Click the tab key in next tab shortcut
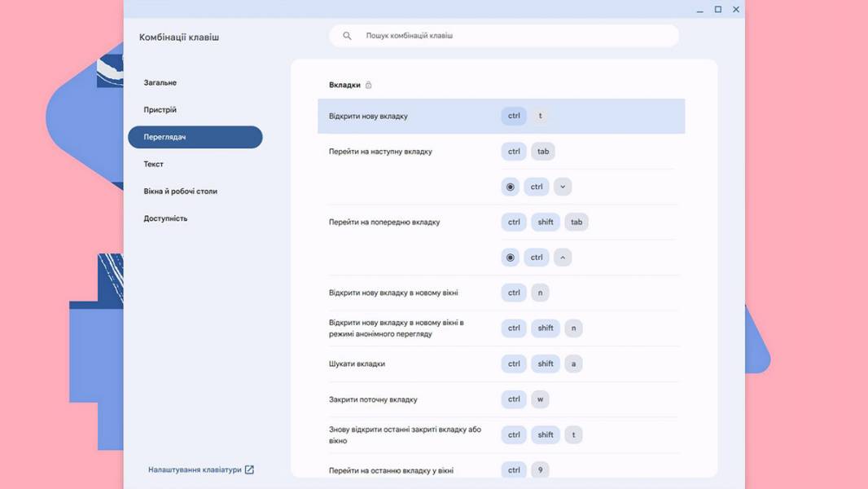Screen dimensions: 868x489 pyautogui.click(x=543, y=152)
